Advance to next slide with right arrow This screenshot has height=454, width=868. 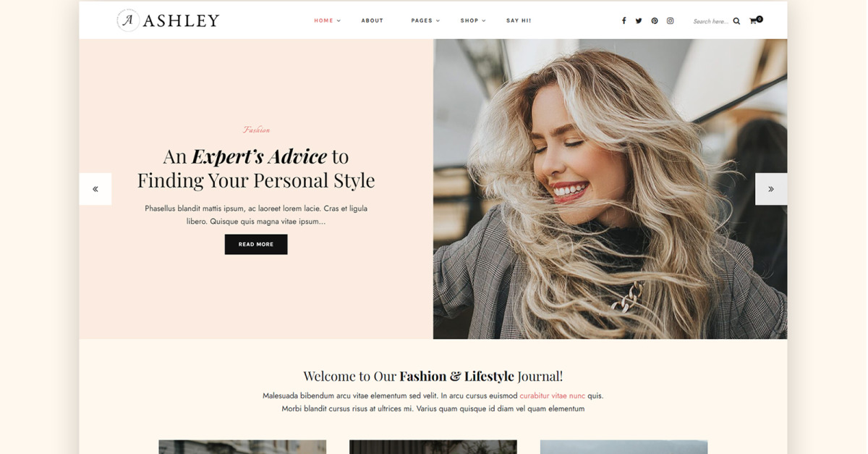771,189
